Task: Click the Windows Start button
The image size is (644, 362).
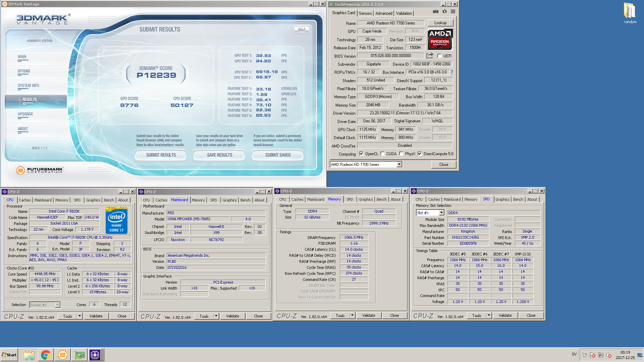Action: (x=9, y=355)
